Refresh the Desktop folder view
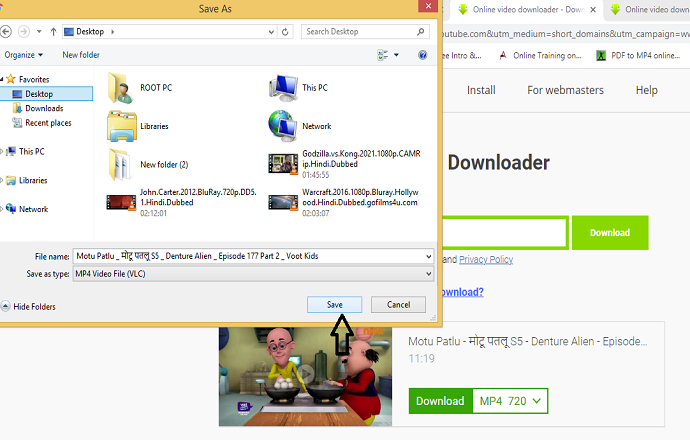Screen dimensions: 690x440 point(285,32)
